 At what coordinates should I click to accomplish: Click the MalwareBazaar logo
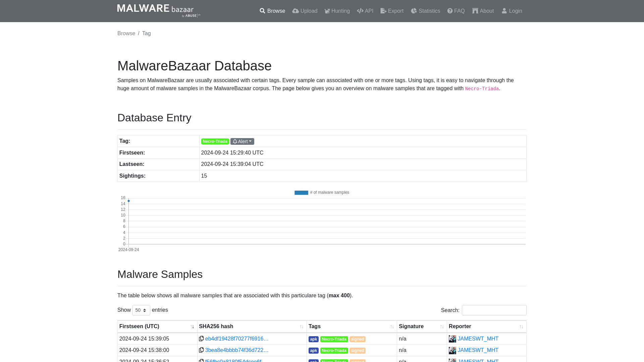(x=159, y=11)
